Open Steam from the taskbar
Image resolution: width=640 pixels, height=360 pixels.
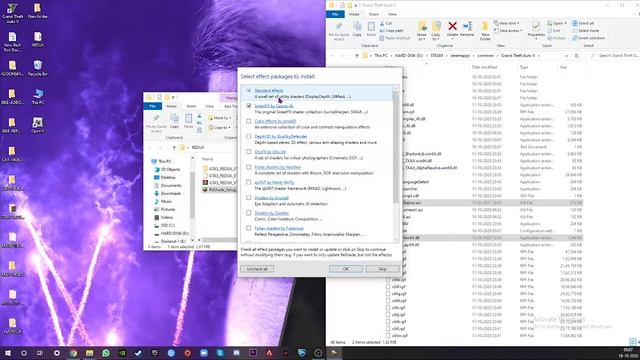pyautogui.click(x=138, y=353)
